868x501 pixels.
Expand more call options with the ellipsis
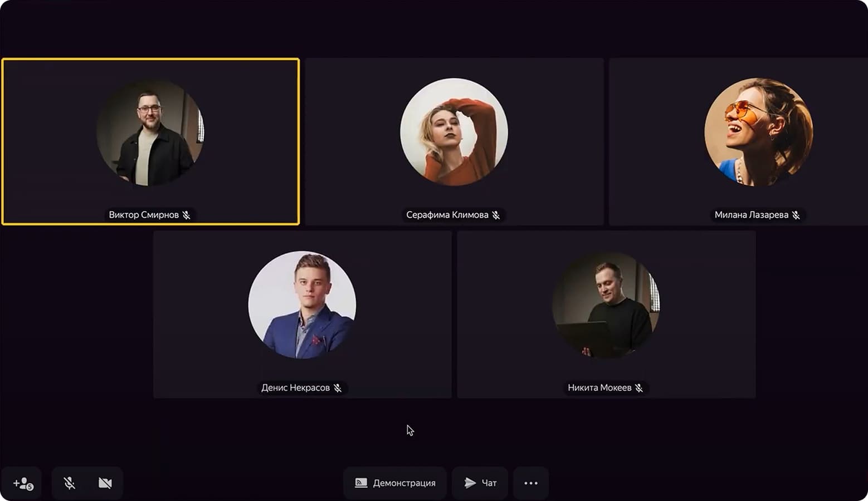click(530, 483)
